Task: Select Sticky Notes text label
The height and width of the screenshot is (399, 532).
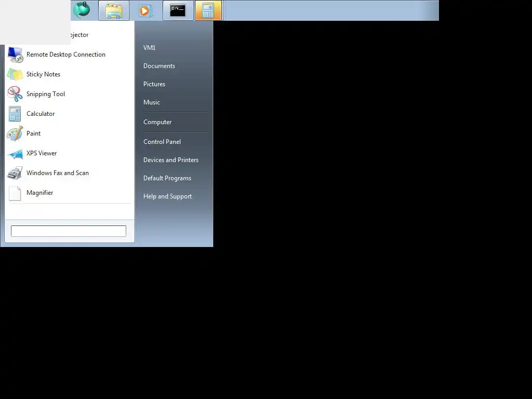Action: (x=44, y=74)
